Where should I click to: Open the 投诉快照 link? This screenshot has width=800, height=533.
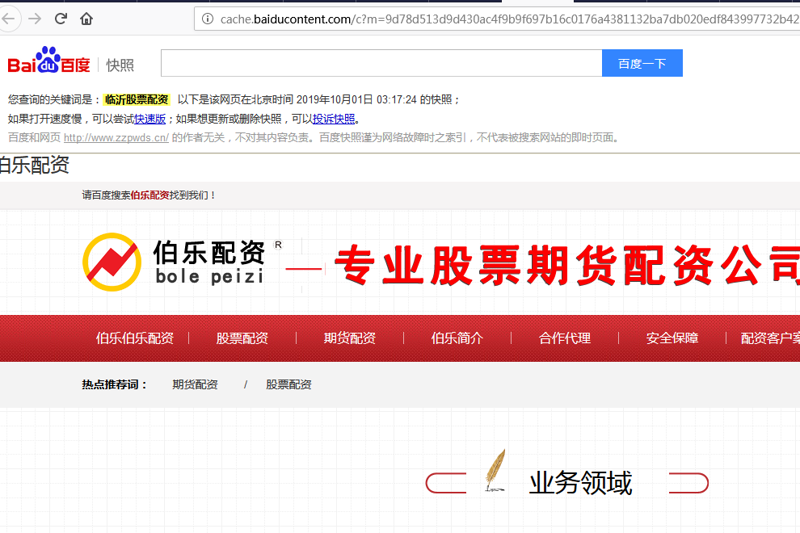point(334,119)
